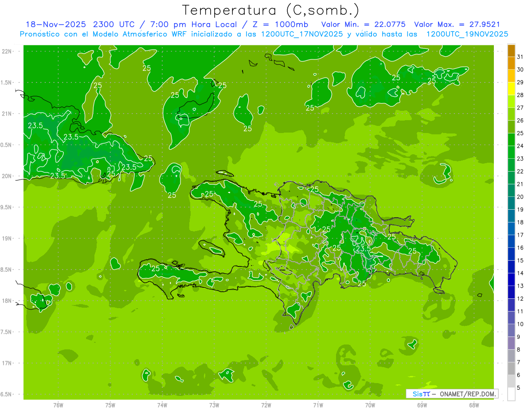Pick the color bar segment between 27 and 28
Image resolution: width=532 pixels, height=411 pixels.
[x=511, y=101]
